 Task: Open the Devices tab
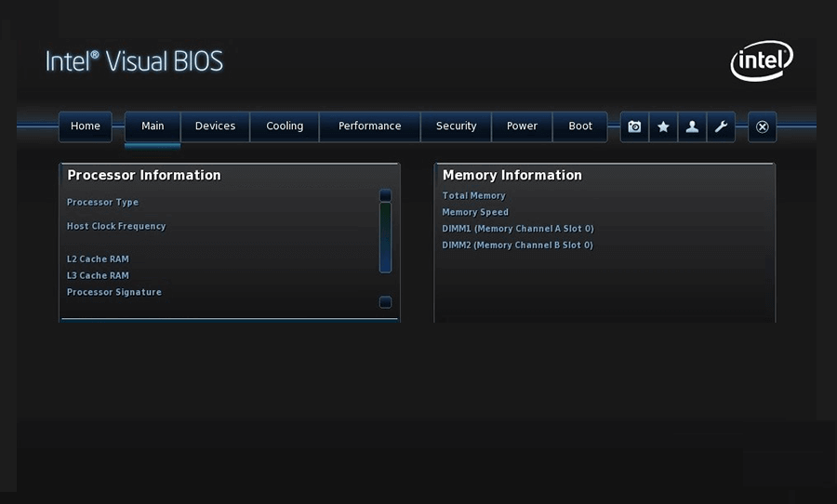coord(215,126)
